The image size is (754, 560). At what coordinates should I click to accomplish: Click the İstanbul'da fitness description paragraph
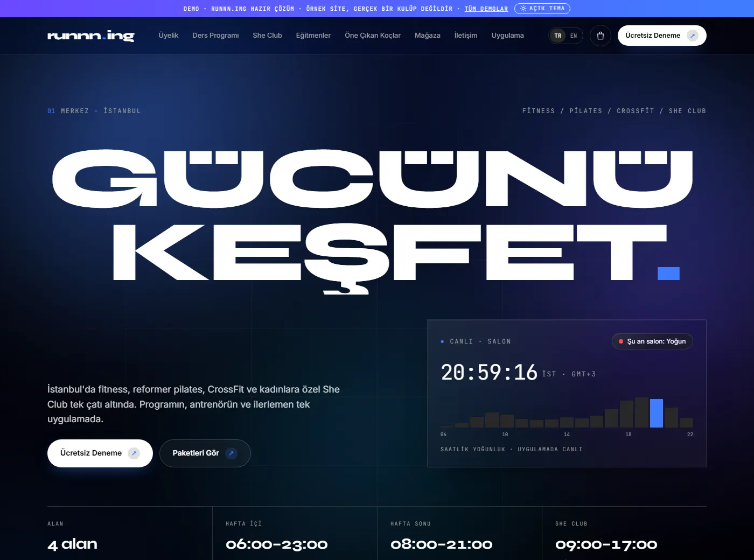pos(194,404)
